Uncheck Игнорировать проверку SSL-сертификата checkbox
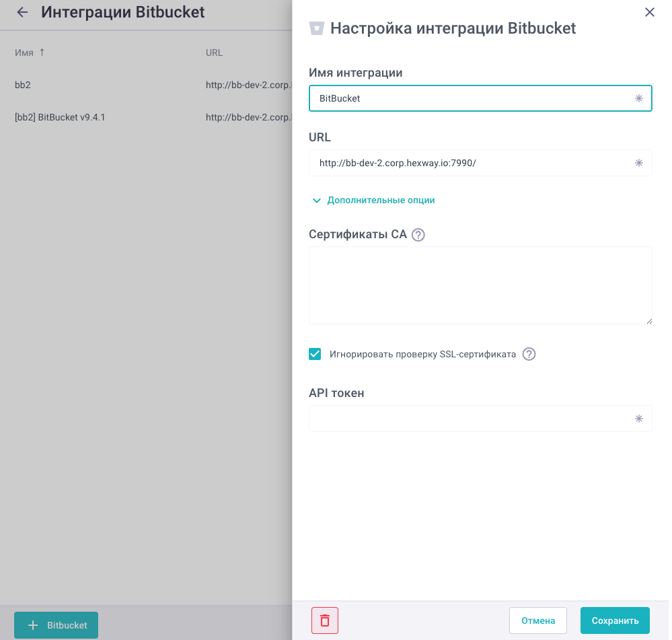Screen dimensions: 672x640 [x=315, y=354]
